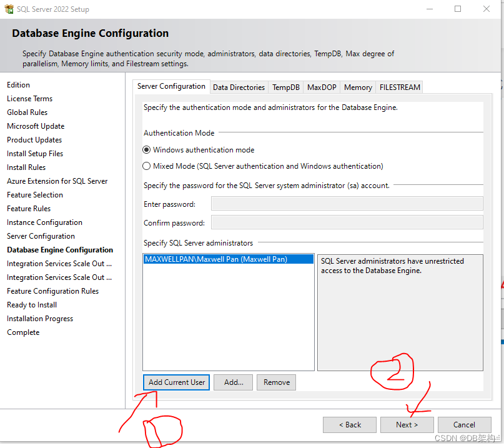504x448 pixels.
Task: Open the Feature Selection step
Action: tap(34, 194)
